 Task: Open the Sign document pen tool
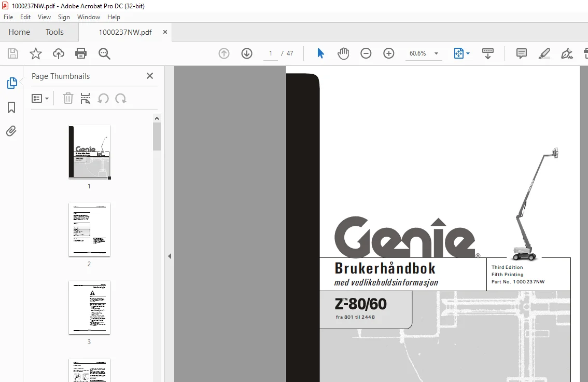pyautogui.click(x=567, y=53)
